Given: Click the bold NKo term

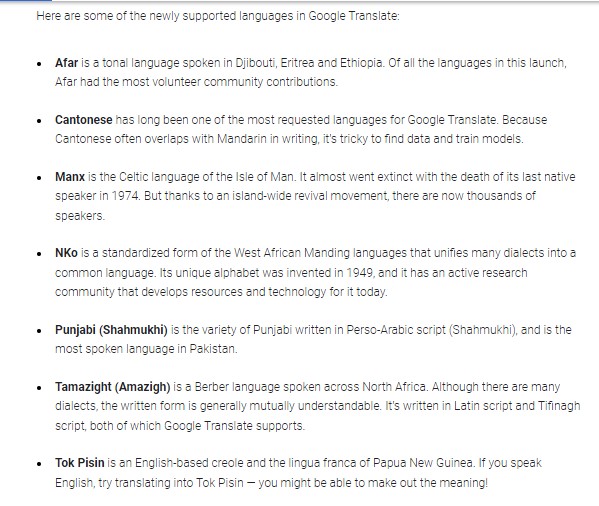Looking at the screenshot, I should click(66, 253).
